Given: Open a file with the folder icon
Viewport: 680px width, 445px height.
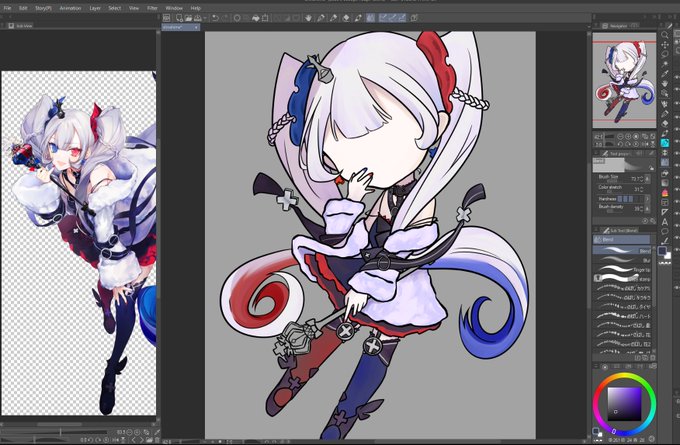Looking at the screenshot, I should tap(189, 18).
